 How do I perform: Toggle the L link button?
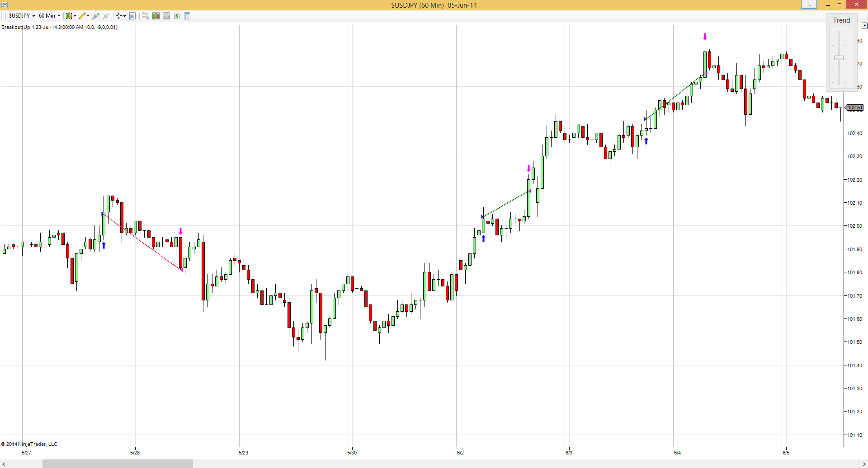point(809,5)
